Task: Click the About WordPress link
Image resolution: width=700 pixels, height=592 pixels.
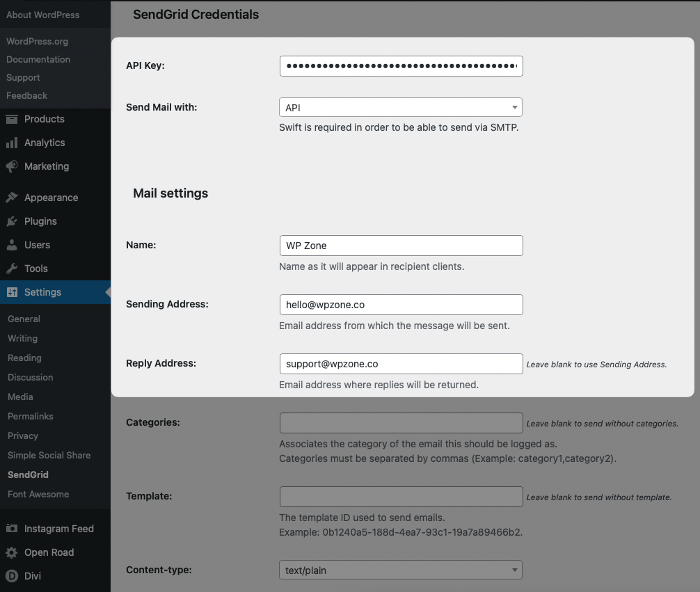Action: pos(43,15)
